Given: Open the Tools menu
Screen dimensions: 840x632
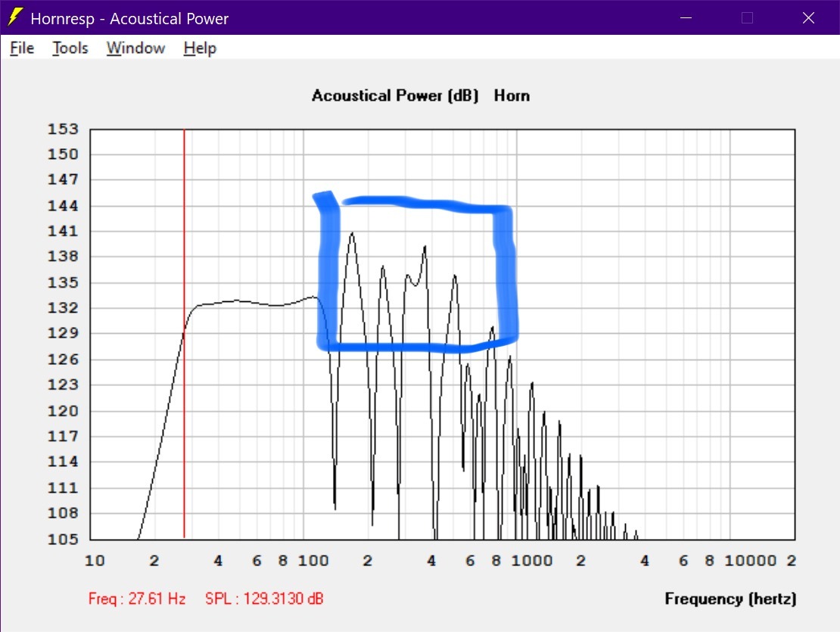Looking at the screenshot, I should (70, 48).
